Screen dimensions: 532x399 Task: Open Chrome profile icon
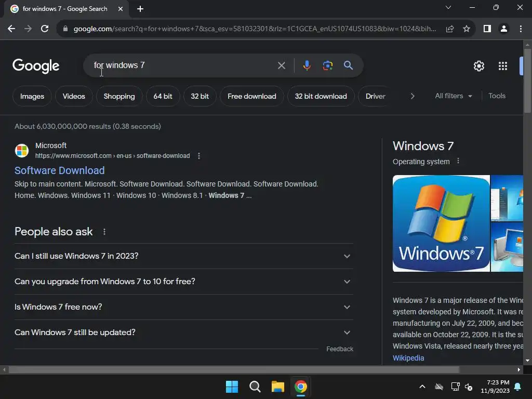504,29
